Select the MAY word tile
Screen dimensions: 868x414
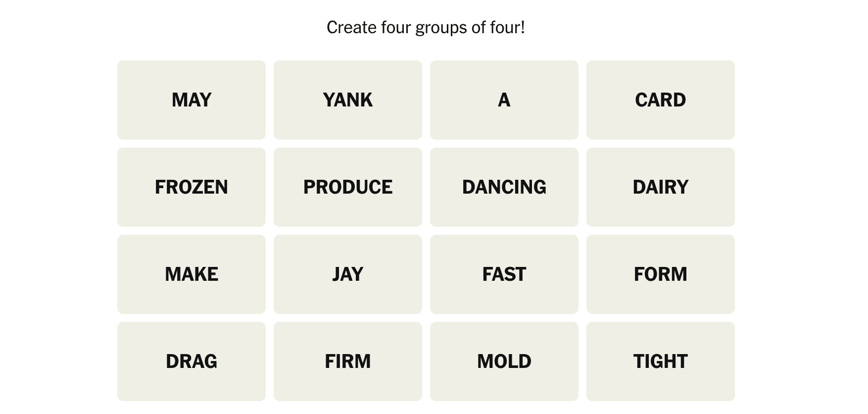(x=191, y=100)
